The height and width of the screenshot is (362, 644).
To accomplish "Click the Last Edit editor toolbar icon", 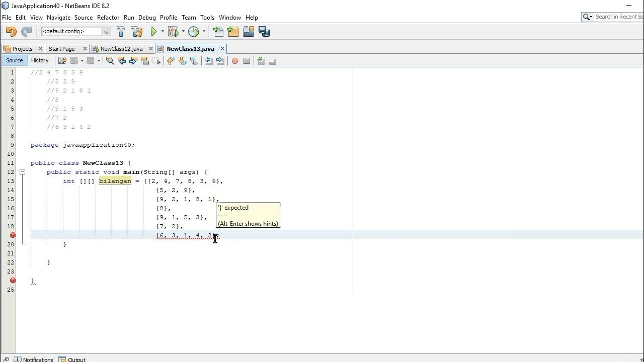I will coord(62,61).
